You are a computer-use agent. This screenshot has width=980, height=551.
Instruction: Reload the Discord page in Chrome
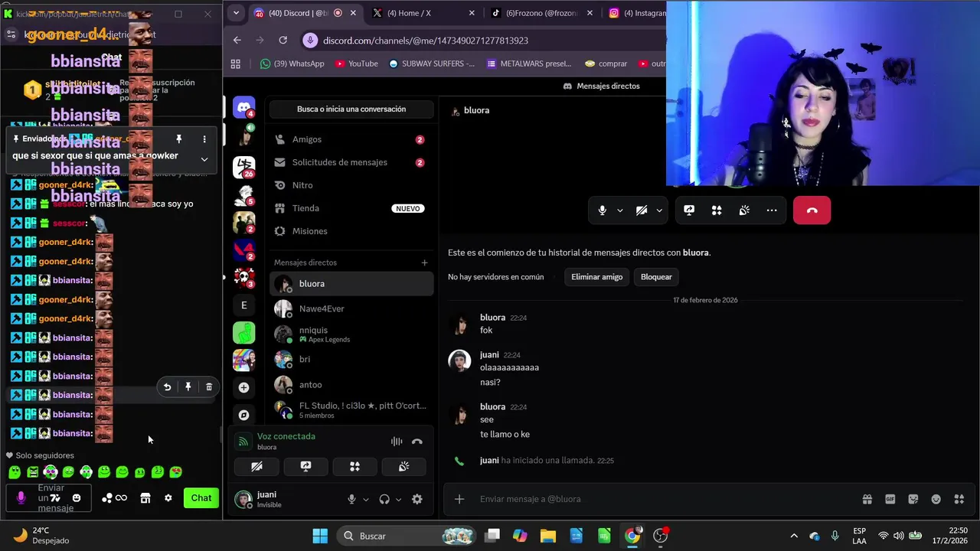[283, 40]
